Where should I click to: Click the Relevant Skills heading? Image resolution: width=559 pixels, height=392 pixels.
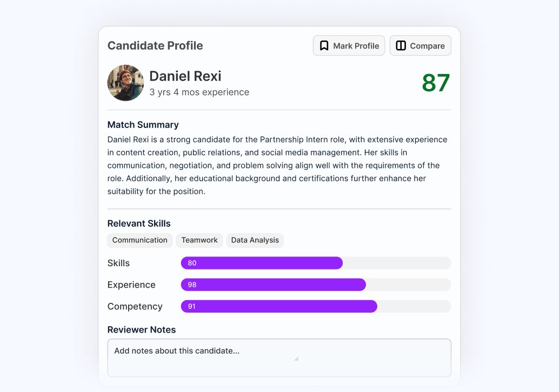(139, 224)
